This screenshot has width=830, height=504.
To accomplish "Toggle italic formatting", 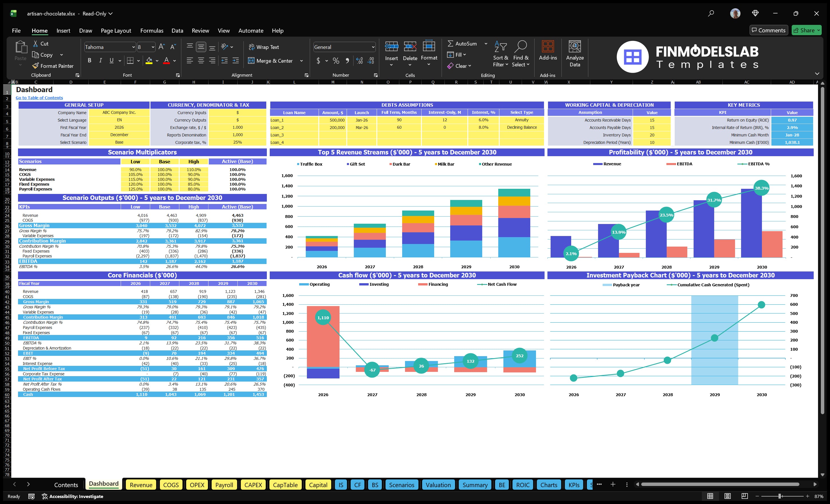I will [x=100, y=60].
